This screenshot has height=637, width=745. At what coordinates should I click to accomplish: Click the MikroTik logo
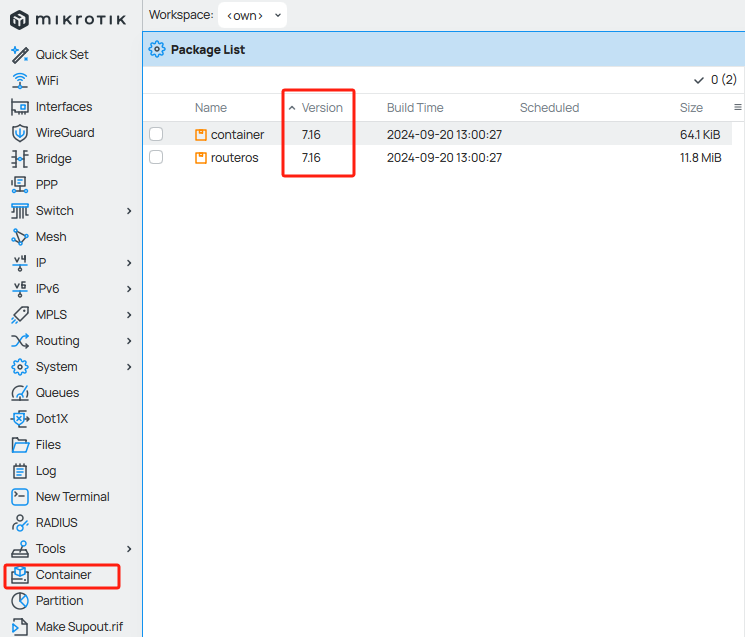click(x=68, y=20)
